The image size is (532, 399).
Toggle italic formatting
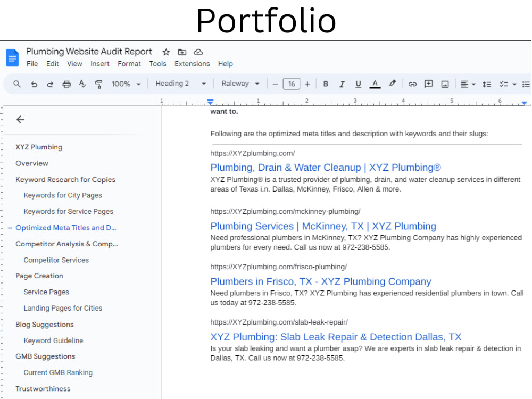point(342,84)
